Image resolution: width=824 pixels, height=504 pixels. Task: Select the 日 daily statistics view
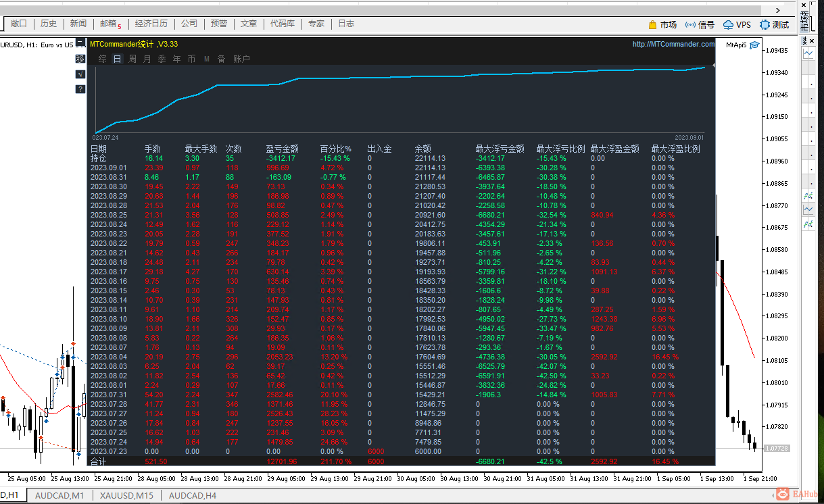(118, 59)
